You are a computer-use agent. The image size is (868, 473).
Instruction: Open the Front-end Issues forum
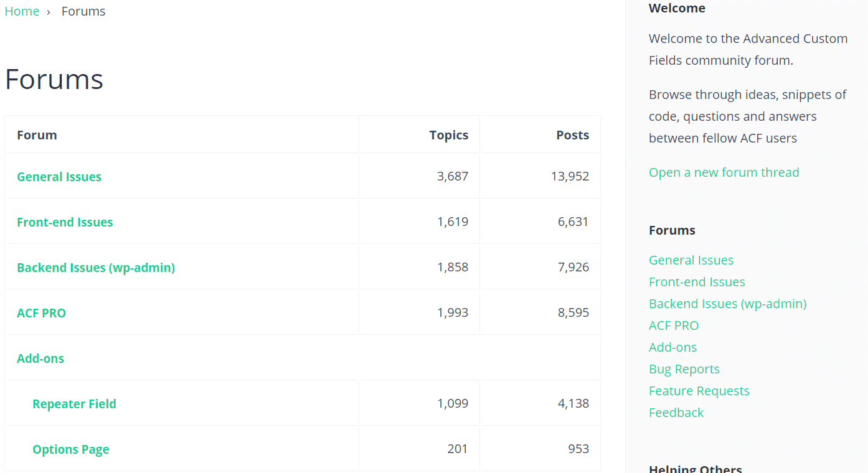tap(65, 222)
